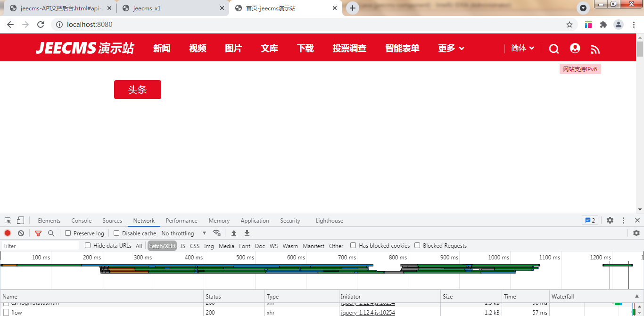Open the Chrome three-dot menu

(633, 25)
